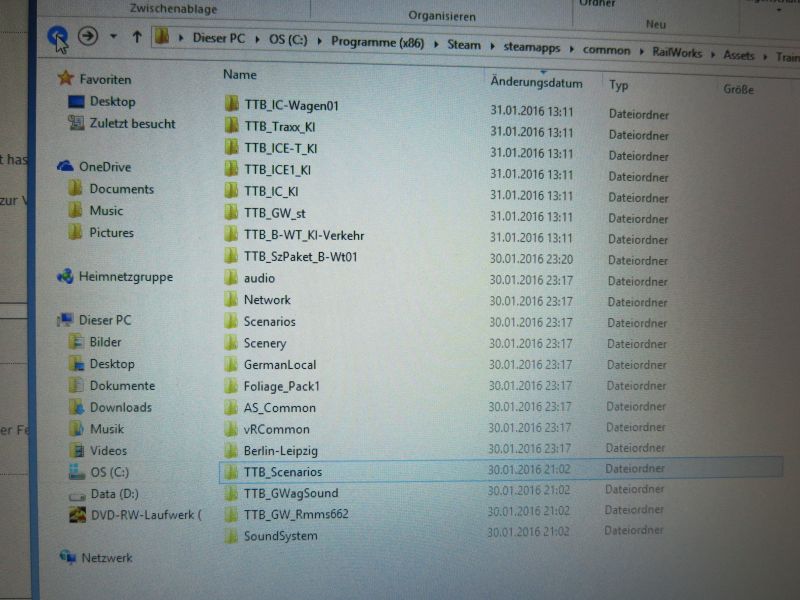
Task: Expand arrow after 'steamapps' breadcrumb
Action: click(x=571, y=49)
